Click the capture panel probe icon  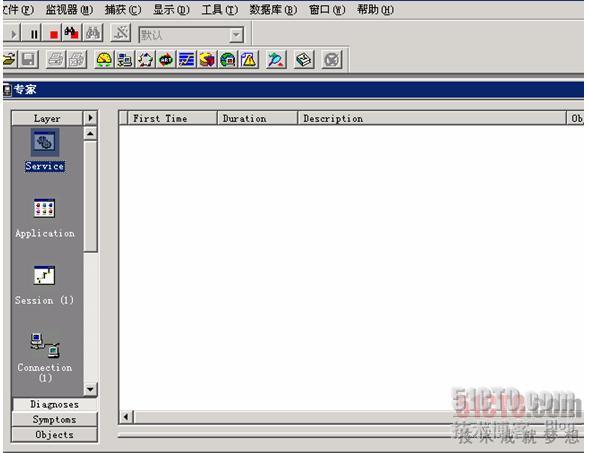coord(276,59)
